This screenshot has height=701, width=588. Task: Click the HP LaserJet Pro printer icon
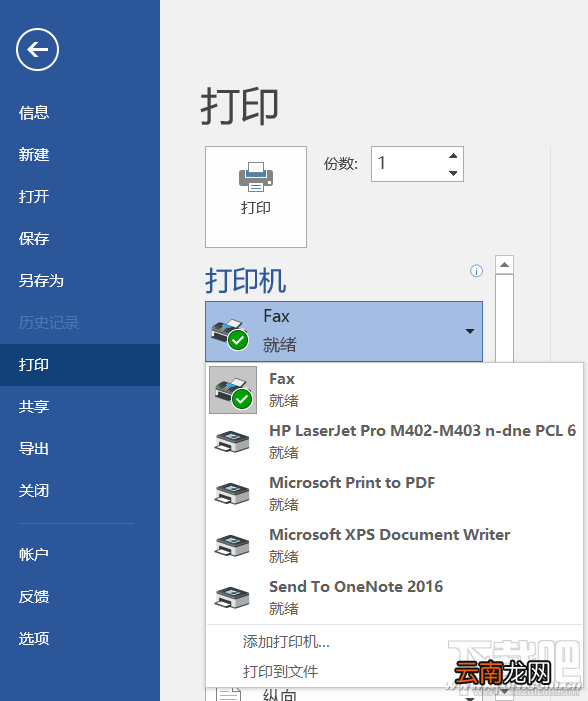232,441
